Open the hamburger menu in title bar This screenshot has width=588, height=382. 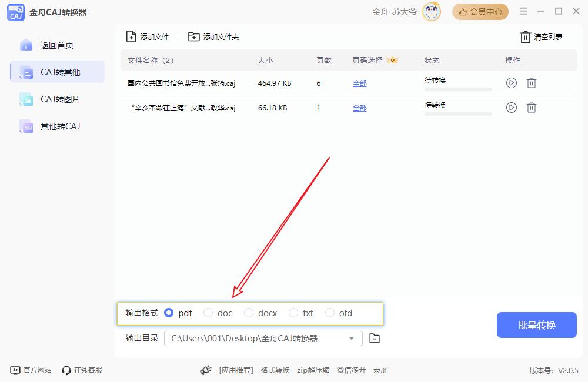[x=523, y=11]
